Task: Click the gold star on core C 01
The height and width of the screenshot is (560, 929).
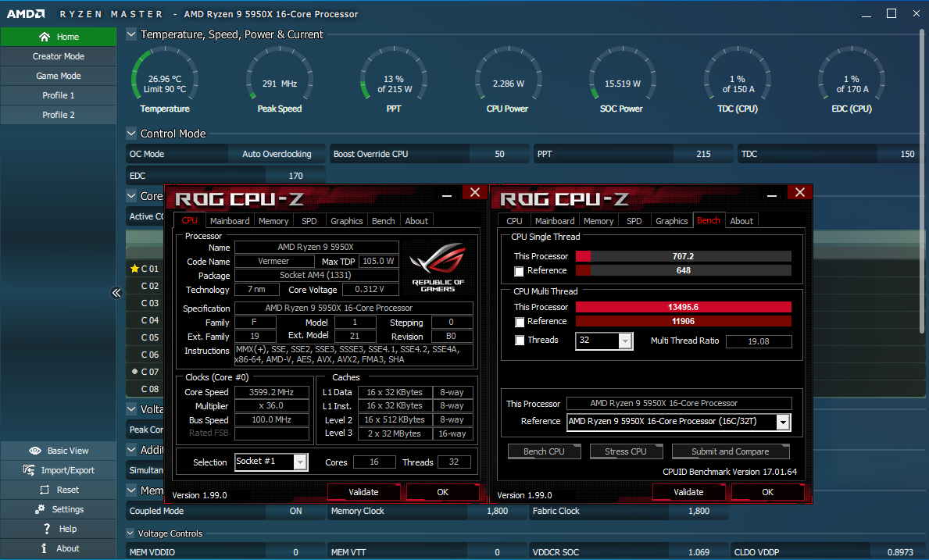Action: [x=134, y=268]
